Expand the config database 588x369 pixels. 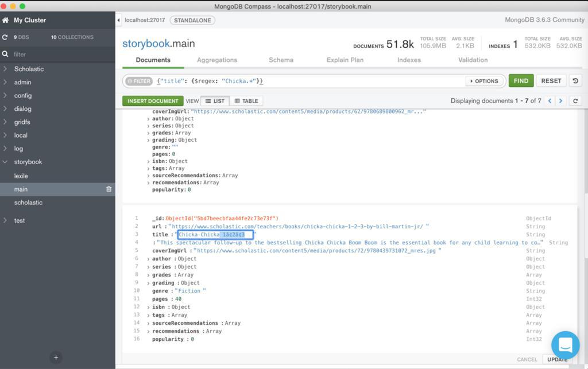5,95
